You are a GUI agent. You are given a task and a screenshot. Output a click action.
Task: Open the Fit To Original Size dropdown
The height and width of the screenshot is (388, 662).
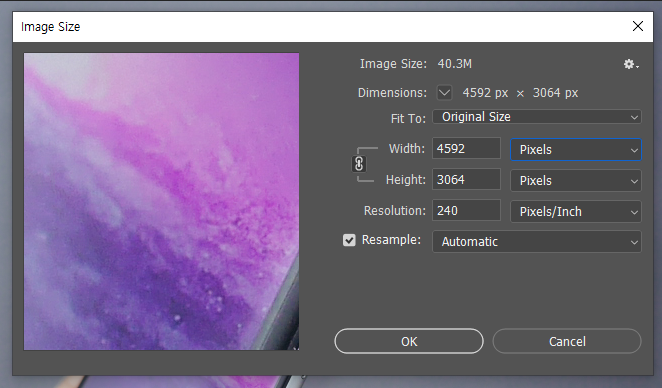click(537, 117)
